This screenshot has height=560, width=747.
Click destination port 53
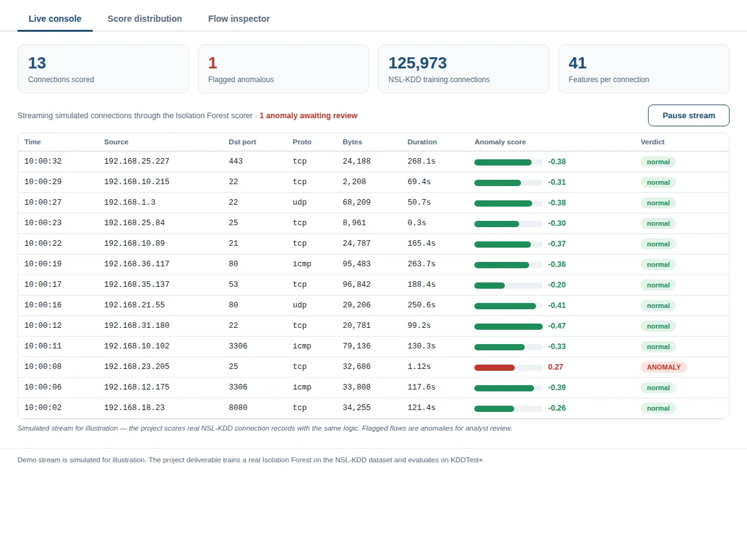coord(233,285)
